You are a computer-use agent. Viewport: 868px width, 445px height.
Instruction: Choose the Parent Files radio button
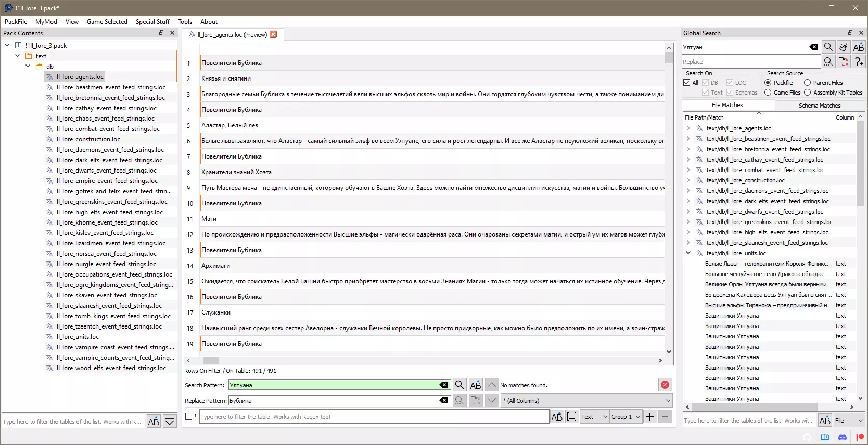[x=808, y=83]
